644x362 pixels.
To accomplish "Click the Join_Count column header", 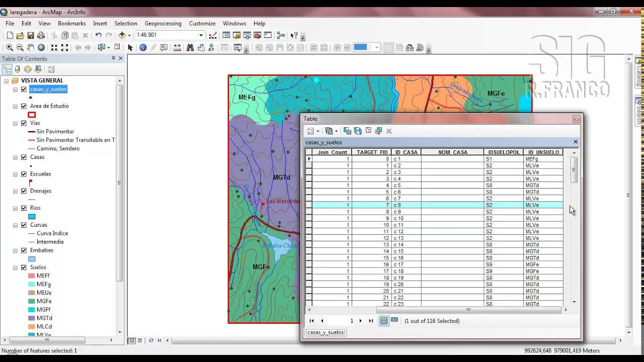I will pyautogui.click(x=332, y=152).
